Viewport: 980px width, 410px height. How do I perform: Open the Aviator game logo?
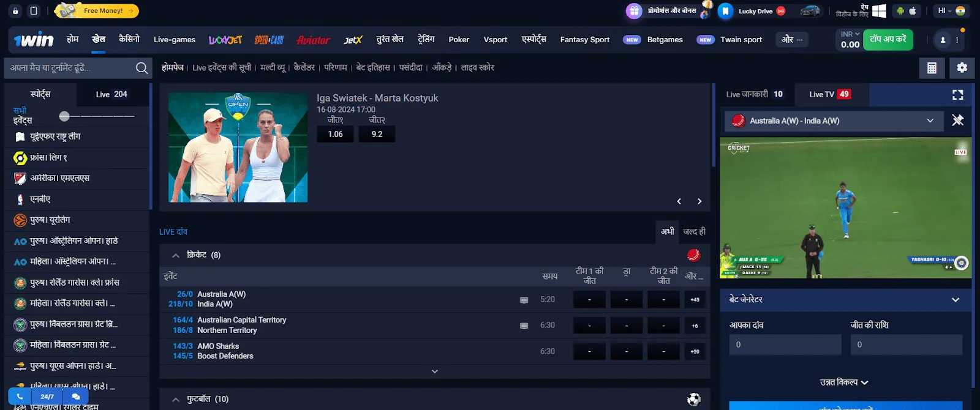click(313, 40)
